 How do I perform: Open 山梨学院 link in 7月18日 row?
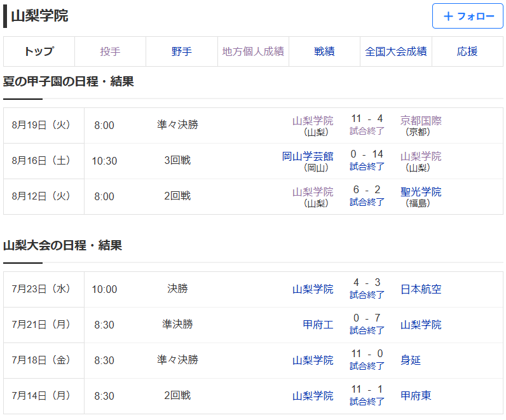(313, 360)
